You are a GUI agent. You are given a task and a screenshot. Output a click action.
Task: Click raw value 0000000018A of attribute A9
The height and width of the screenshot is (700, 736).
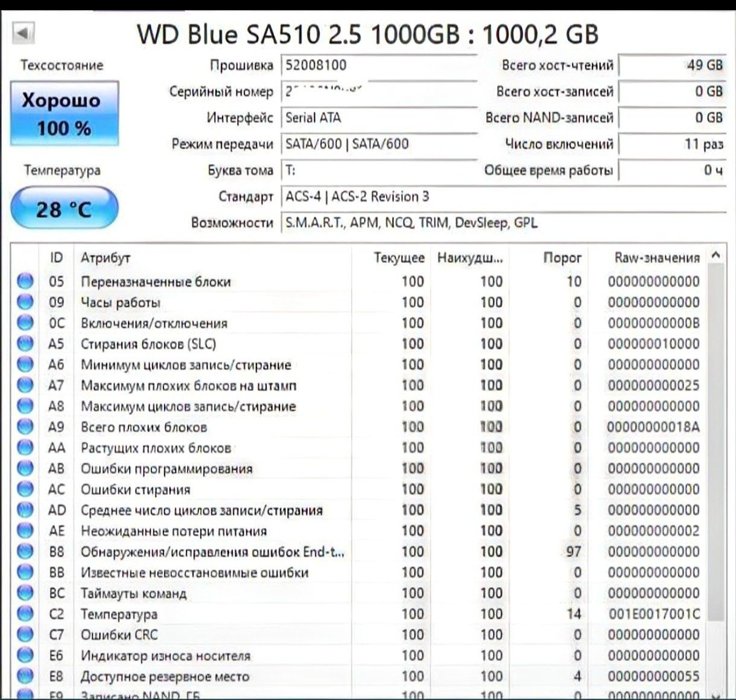654,427
